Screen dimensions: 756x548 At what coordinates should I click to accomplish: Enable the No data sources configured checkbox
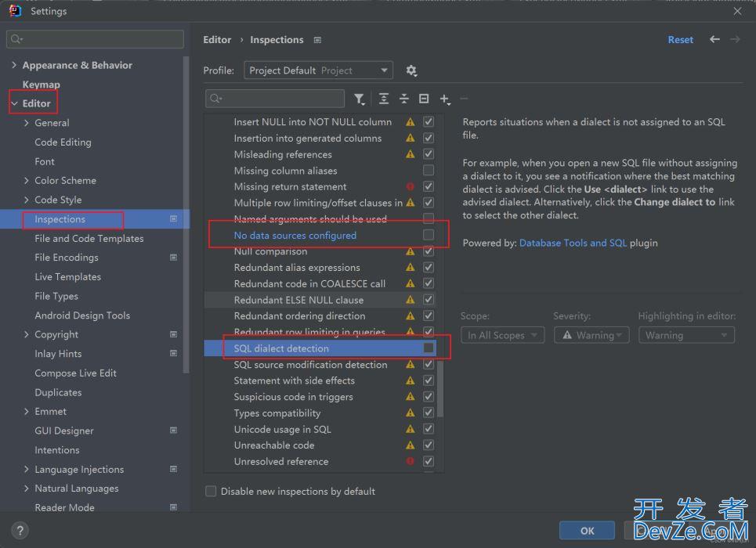[429, 235]
